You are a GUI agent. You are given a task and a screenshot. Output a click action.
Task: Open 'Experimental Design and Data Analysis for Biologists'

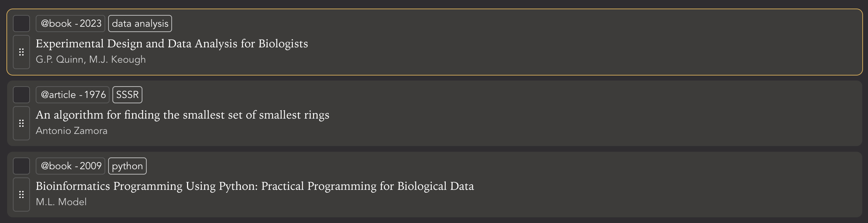[172, 43]
